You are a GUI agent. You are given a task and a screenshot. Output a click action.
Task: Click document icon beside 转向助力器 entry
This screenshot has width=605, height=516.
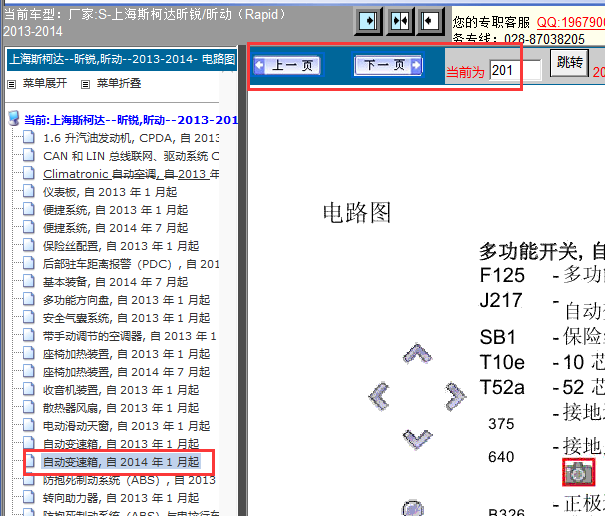tap(29, 497)
